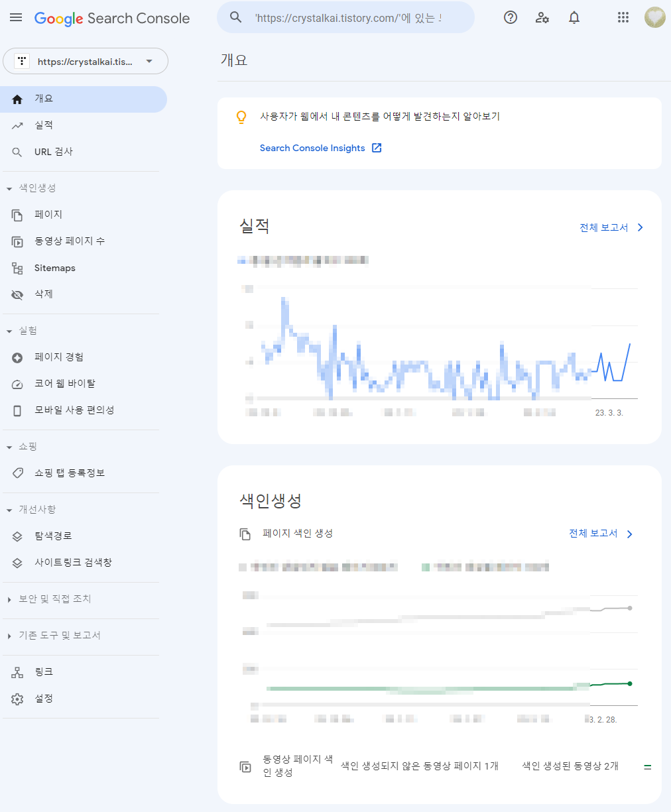Open the help question mark icon
The height and width of the screenshot is (812, 671).
[x=511, y=18]
